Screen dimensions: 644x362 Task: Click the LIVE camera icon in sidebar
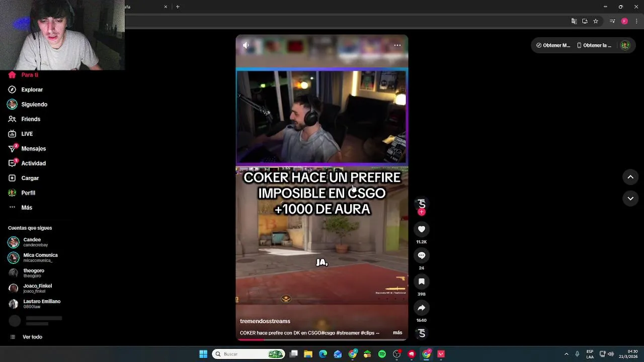tap(12, 134)
